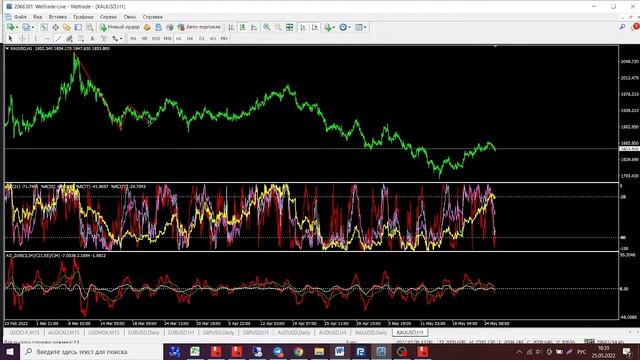Open Chrome from the taskbar
The width and height of the screenshot is (640, 360).
point(298,351)
